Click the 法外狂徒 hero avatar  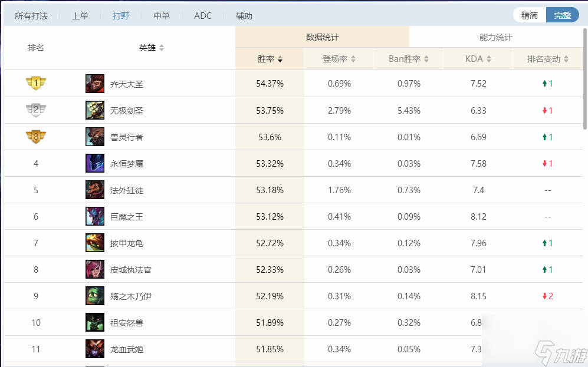[x=95, y=190]
